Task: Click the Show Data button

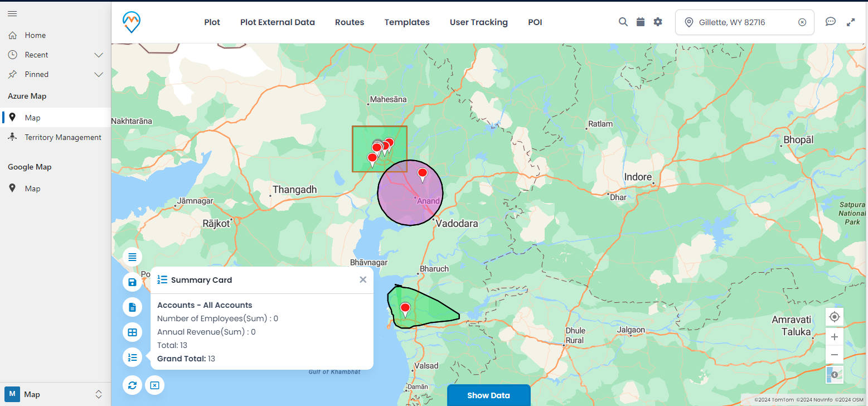Action: 488,395
